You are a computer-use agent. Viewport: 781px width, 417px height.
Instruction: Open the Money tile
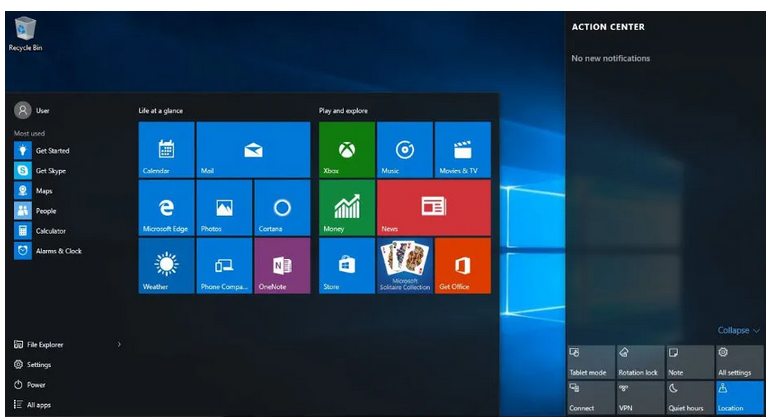(x=347, y=207)
